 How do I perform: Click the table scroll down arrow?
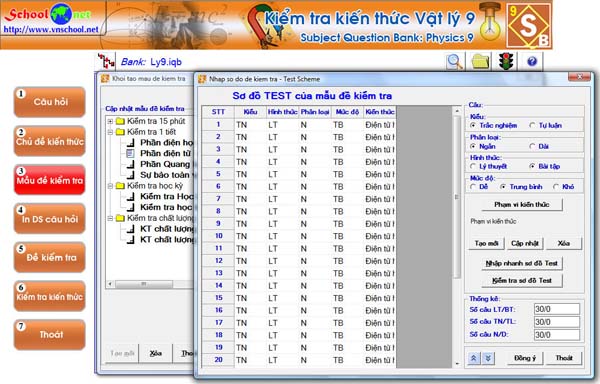[457, 364]
